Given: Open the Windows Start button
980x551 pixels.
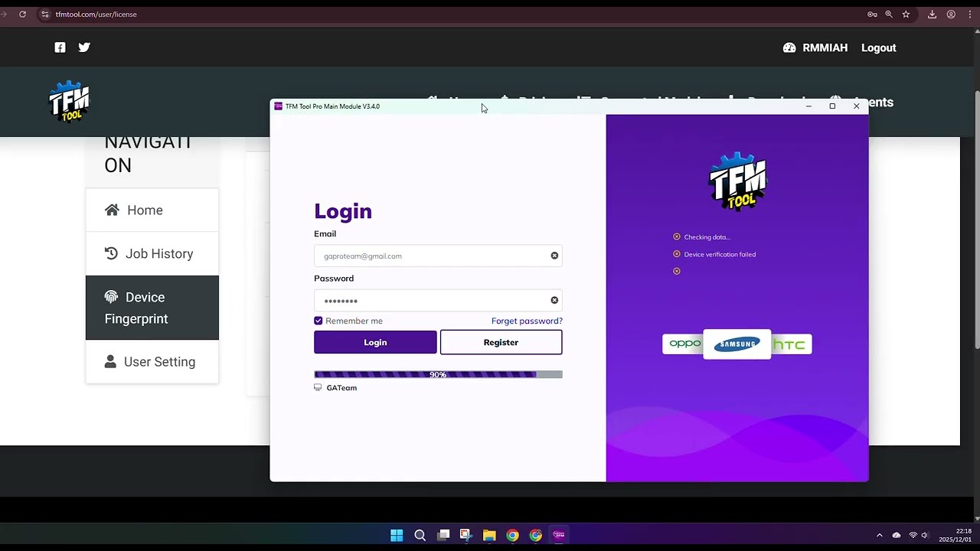Looking at the screenshot, I should 397,535.
